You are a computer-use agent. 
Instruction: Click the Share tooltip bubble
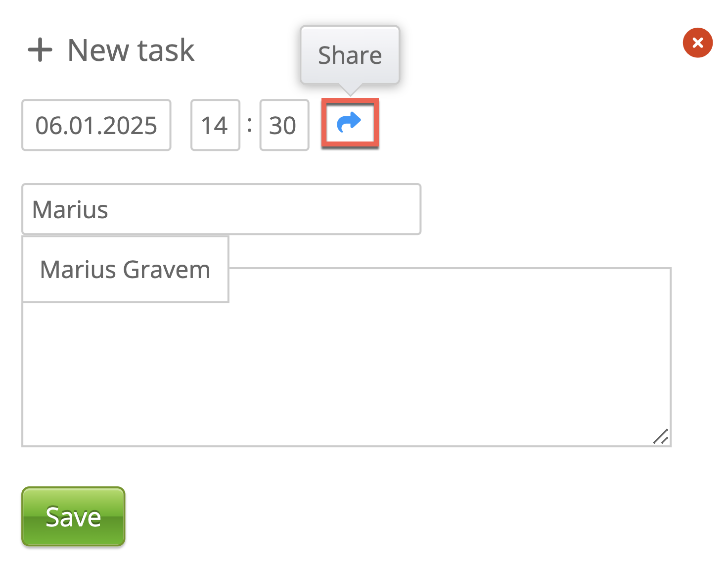pyautogui.click(x=350, y=55)
